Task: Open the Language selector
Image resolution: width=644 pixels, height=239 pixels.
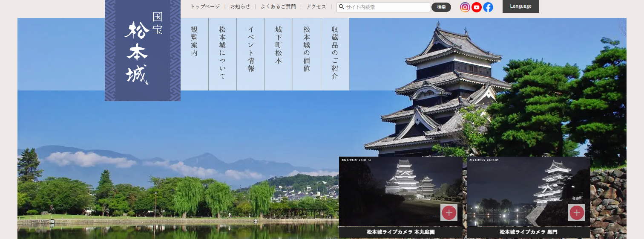Action: (x=520, y=6)
